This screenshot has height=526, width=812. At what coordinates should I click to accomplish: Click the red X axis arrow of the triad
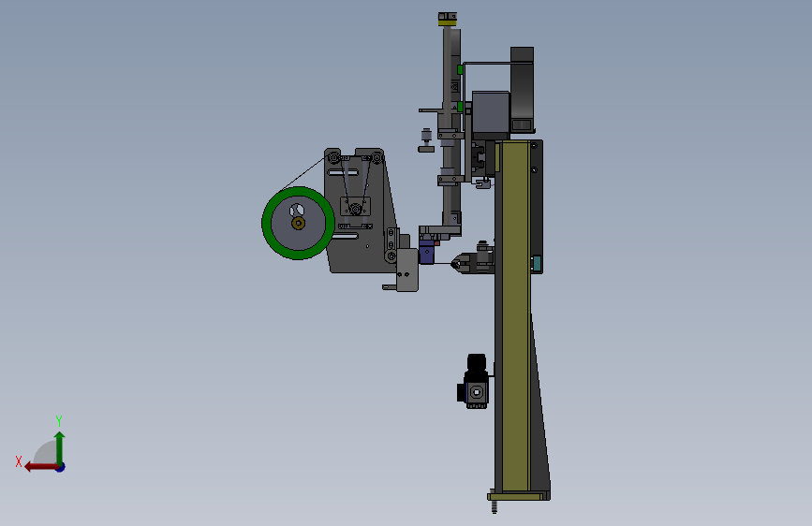coord(40,467)
